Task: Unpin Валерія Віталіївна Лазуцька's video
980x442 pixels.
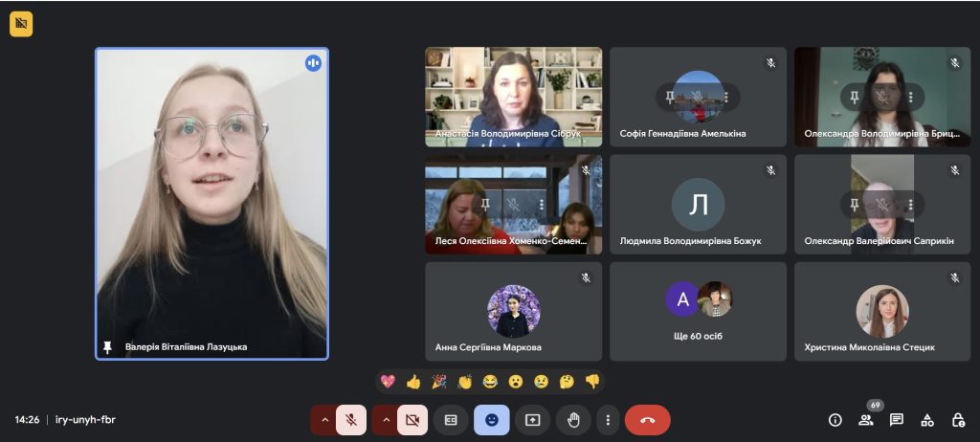Action: tap(107, 347)
